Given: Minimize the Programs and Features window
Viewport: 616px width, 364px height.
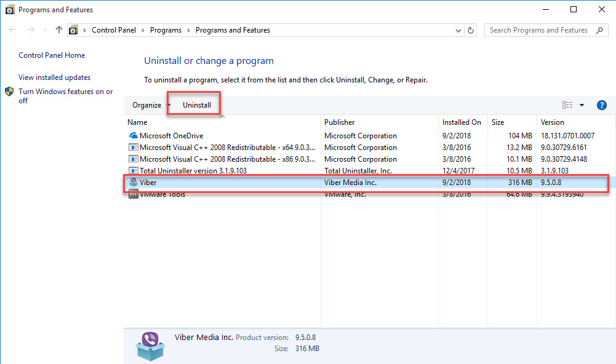Looking at the screenshot, I should pos(546,9).
